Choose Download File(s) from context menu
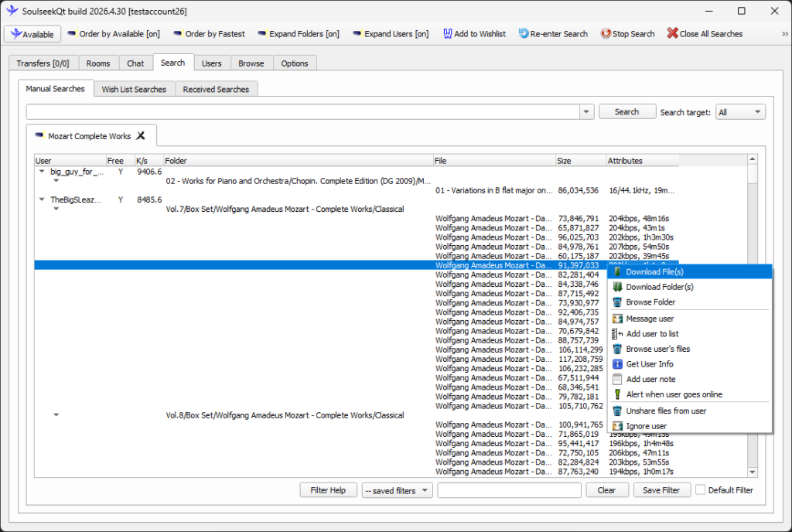The height and width of the screenshot is (532, 792). pos(690,271)
